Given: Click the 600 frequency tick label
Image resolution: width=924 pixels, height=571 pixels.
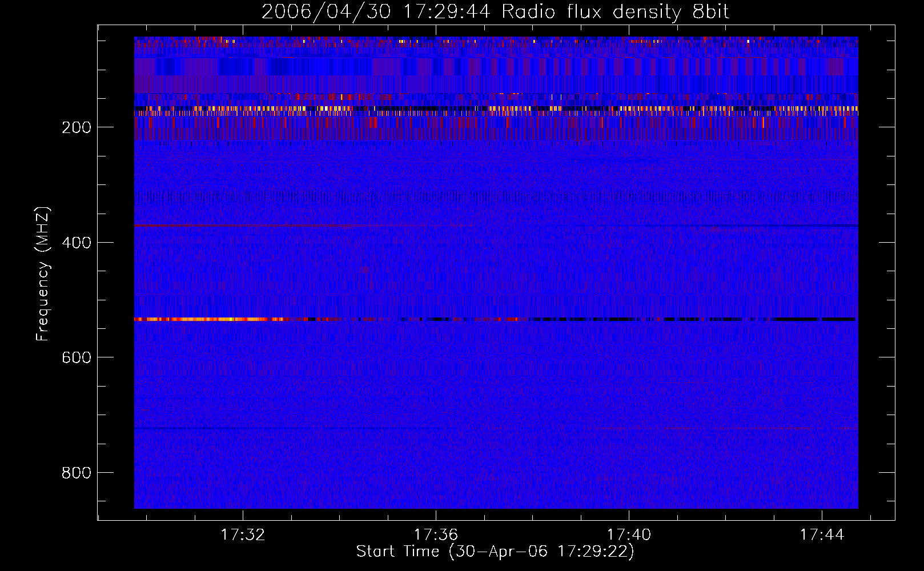Looking at the screenshot, I should click(77, 357).
